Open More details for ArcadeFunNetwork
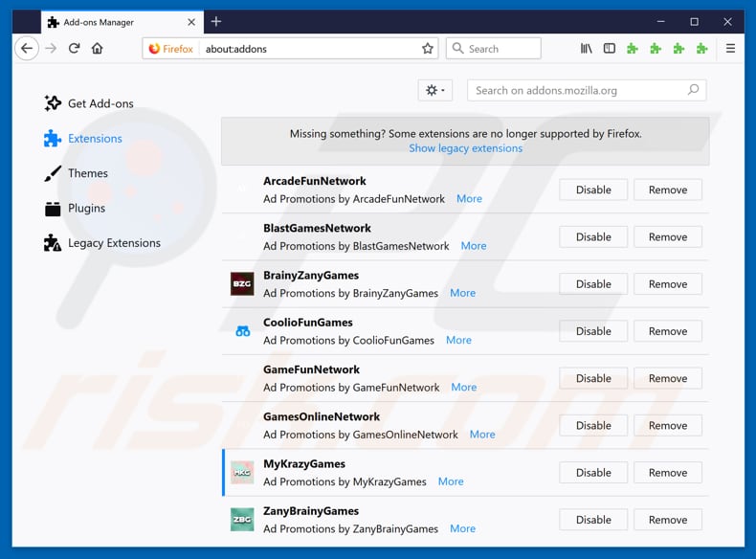 pyautogui.click(x=469, y=199)
